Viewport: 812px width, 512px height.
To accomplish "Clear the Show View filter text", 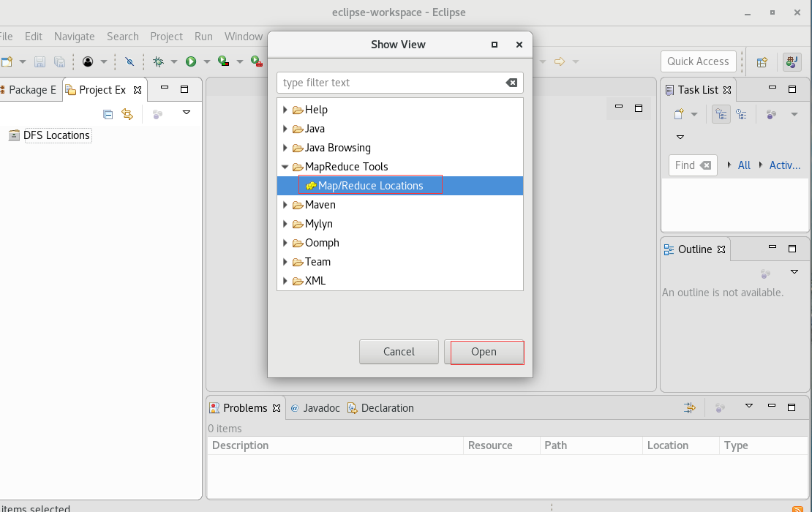I will coord(511,83).
